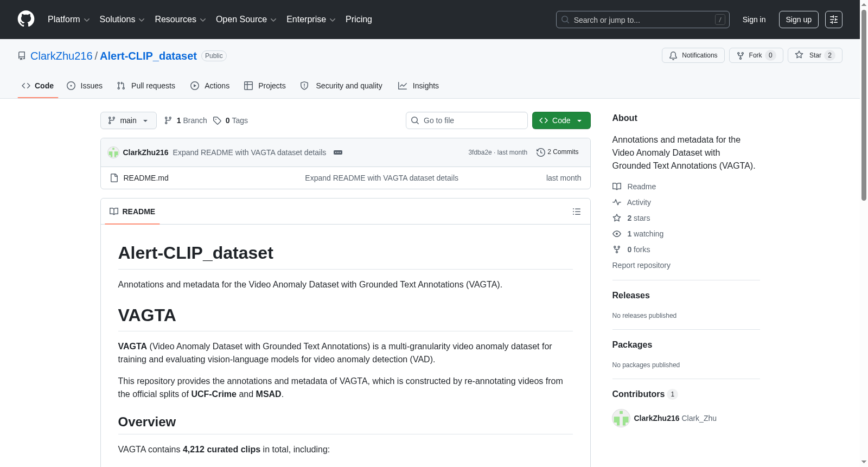Click the Notifications bell icon
Image resolution: width=868 pixels, height=467 pixels.
coord(673,55)
